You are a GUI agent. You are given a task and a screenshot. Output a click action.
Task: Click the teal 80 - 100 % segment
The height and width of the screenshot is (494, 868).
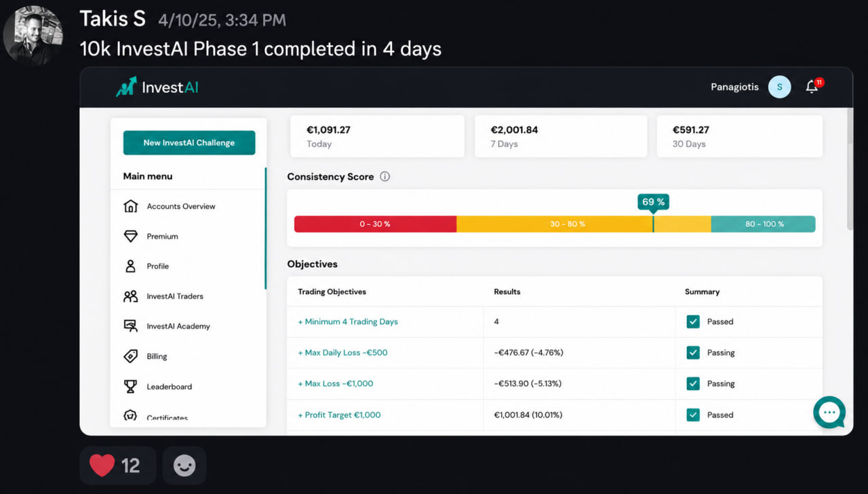pos(764,224)
